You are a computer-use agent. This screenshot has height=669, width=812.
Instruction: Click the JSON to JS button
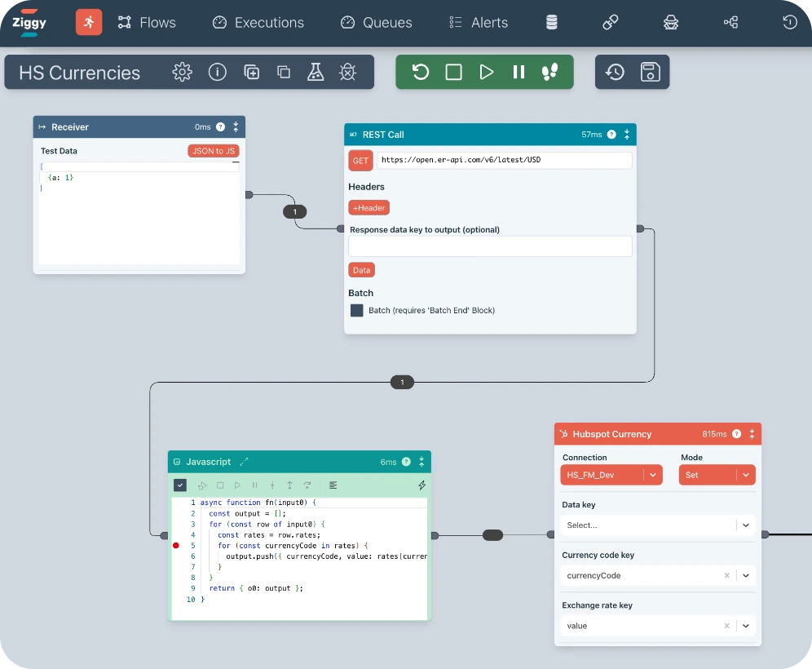coord(213,151)
